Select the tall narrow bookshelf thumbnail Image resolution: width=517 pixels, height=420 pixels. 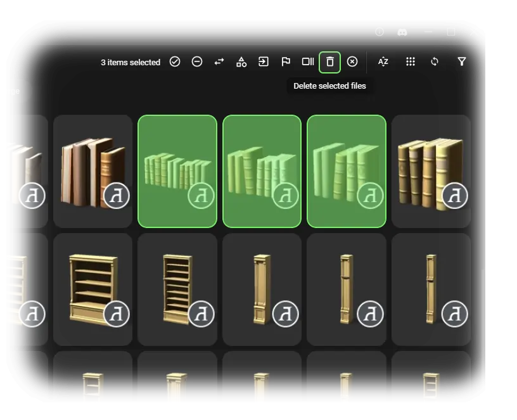click(x=177, y=290)
